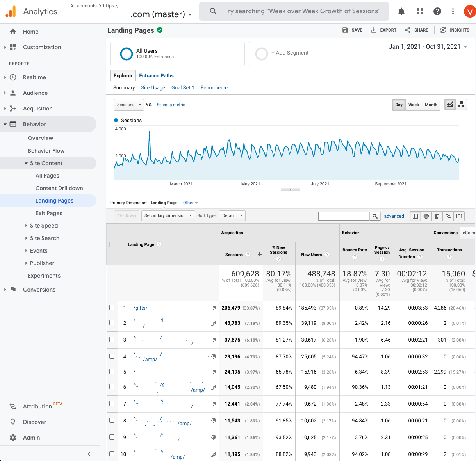Select the All Users segment radio button
The width and height of the screenshot is (476, 461).
point(126,54)
